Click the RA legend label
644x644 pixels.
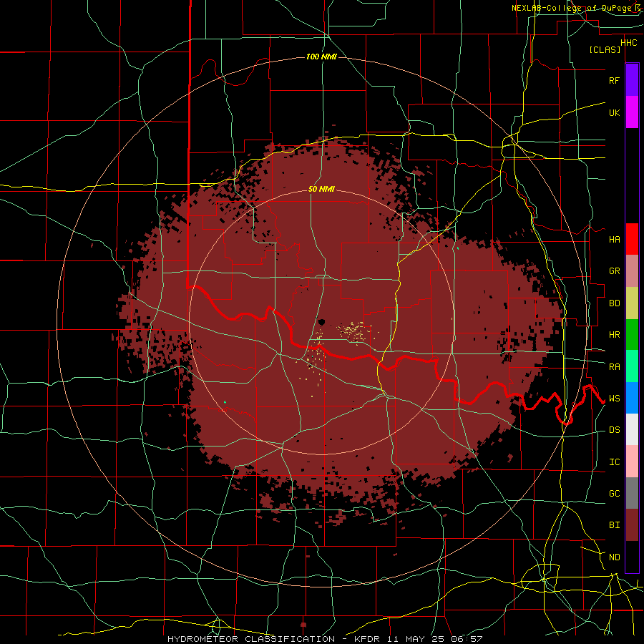pyautogui.click(x=614, y=367)
